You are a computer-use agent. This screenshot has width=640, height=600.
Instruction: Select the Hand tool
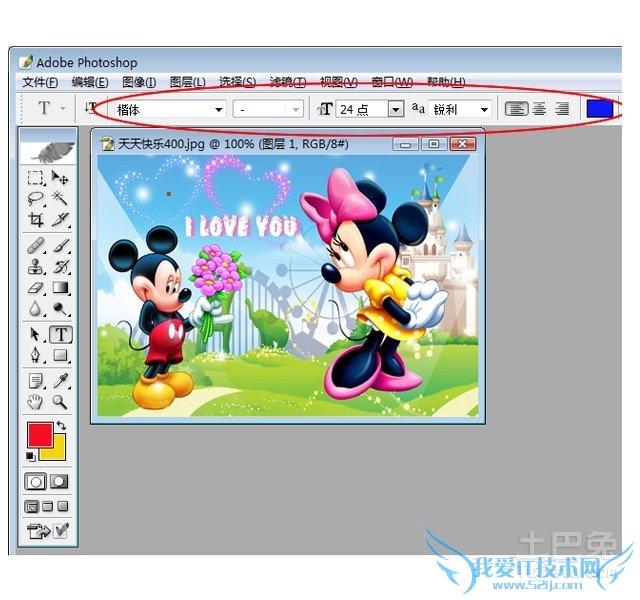click(35, 402)
